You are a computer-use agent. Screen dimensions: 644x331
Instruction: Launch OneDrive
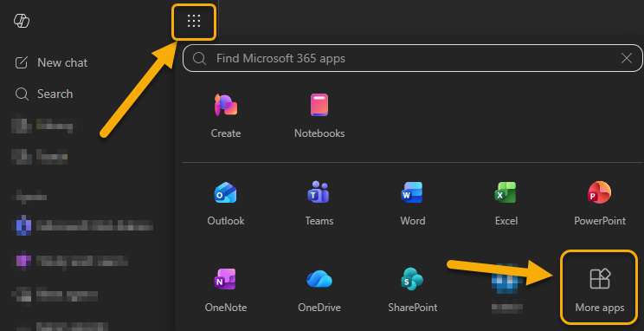click(319, 290)
